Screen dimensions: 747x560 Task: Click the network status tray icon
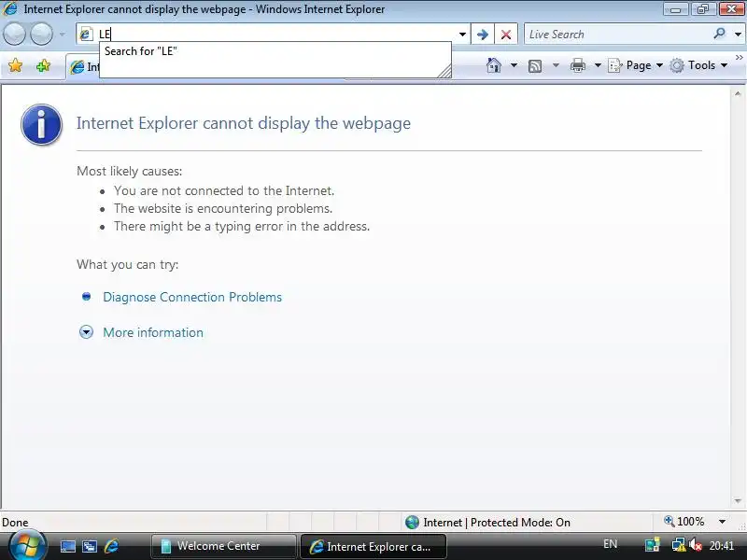(x=678, y=545)
